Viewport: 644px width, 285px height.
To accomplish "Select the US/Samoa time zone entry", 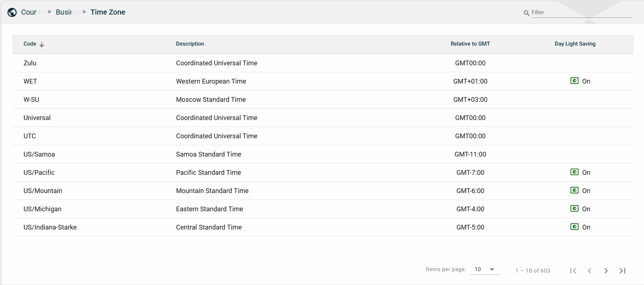I will click(x=39, y=154).
